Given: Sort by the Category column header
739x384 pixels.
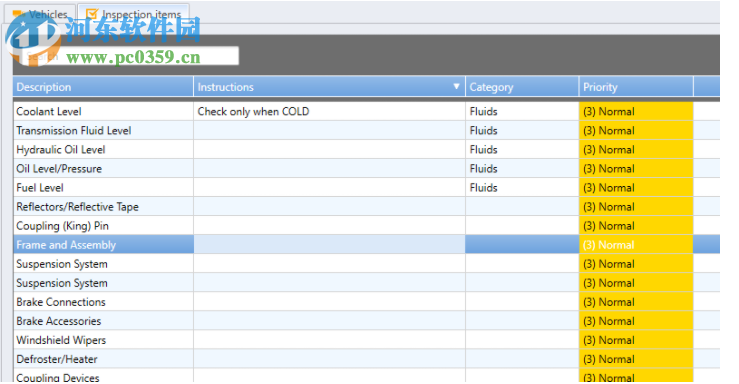Looking at the screenshot, I should pos(522,87).
